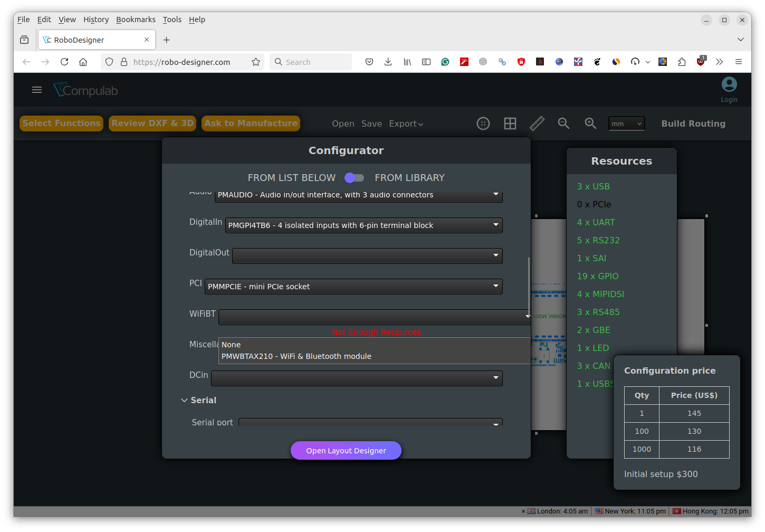The width and height of the screenshot is (765, 532).
Task: Open the DigitalIn PMGPI4TB6 dropdown
Action: tap(364, 225)
